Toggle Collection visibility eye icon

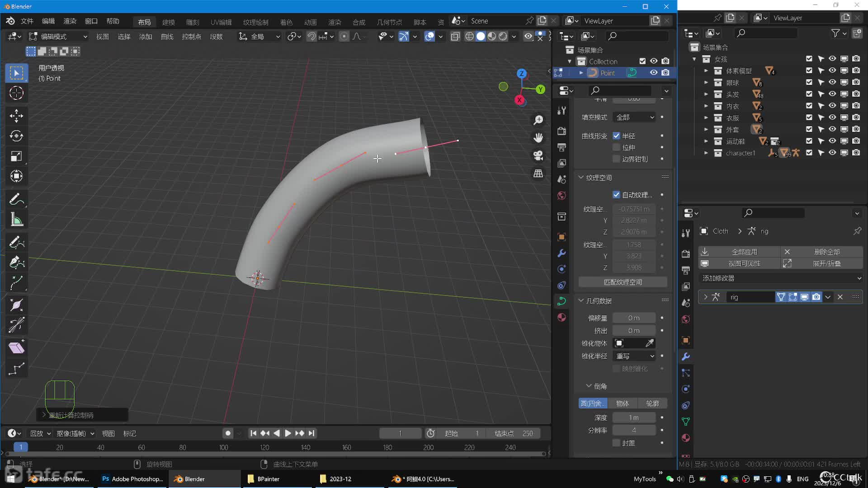tap(654, 61)
